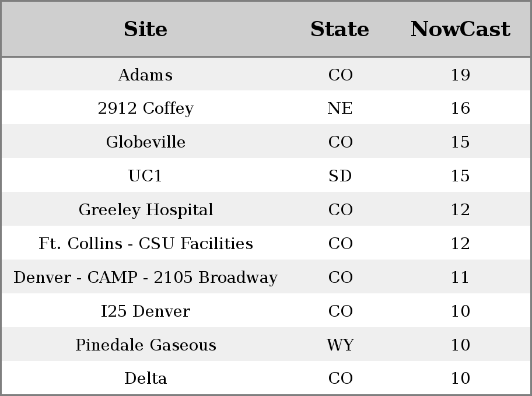Viewport: 532px width, 396px height.
Task: Click Ft. Collins - CSU Facilities
Action: [x=146, y=243]
